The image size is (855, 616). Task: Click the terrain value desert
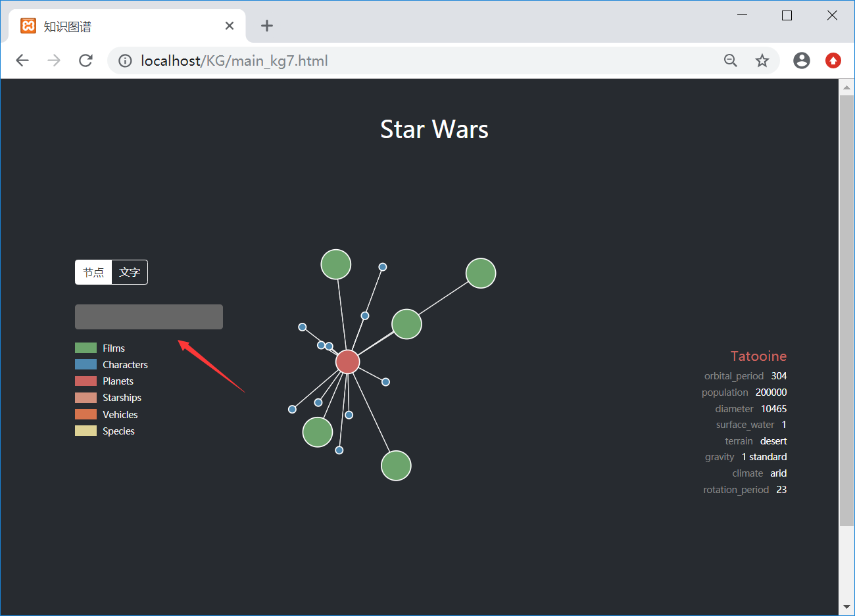click(773, 441)
